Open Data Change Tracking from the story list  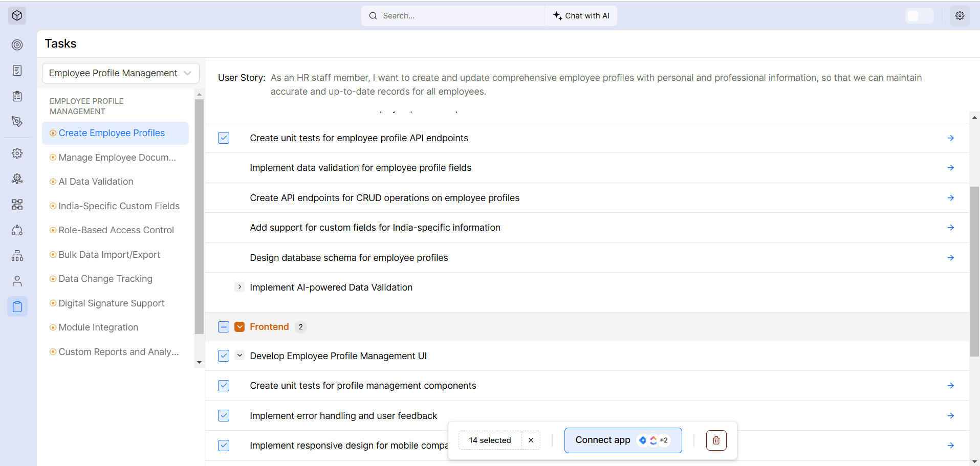(105, 278)
